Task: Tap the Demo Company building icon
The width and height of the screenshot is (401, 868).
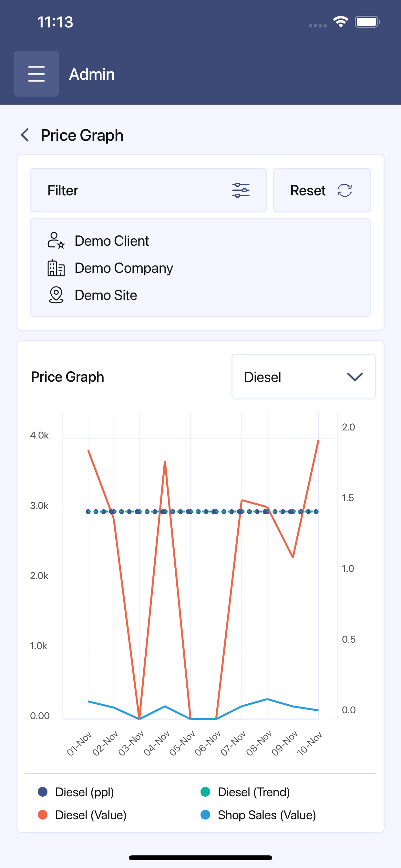Action: [x=56, y=268]
